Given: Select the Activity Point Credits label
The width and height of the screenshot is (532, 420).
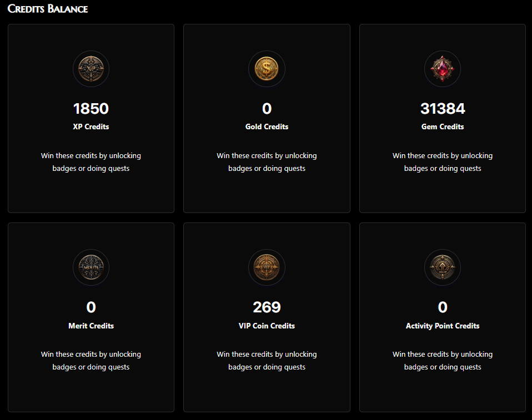Looking at the screenshot, I should pos(443,326).
